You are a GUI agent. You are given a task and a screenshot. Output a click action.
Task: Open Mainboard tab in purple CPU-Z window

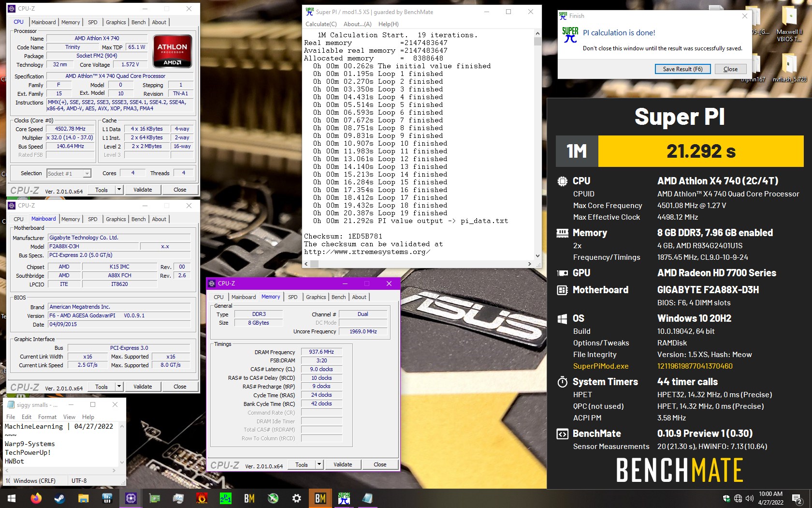[244, 297]
